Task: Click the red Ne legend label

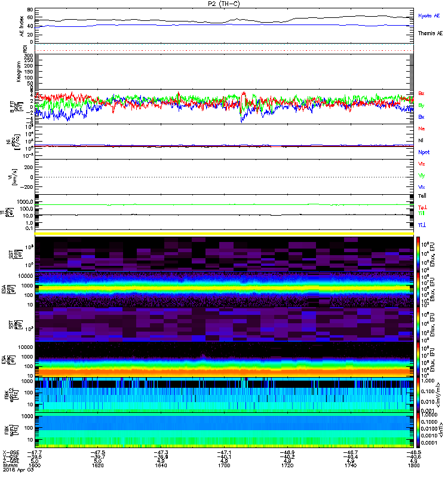Action: tap(422, 128)
